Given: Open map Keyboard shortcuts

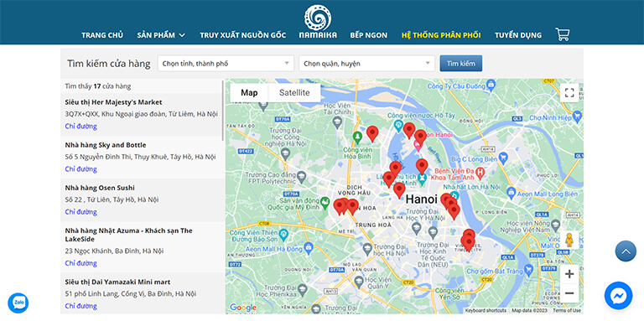Looking at the screenshot, I should (x=486, y=310).
